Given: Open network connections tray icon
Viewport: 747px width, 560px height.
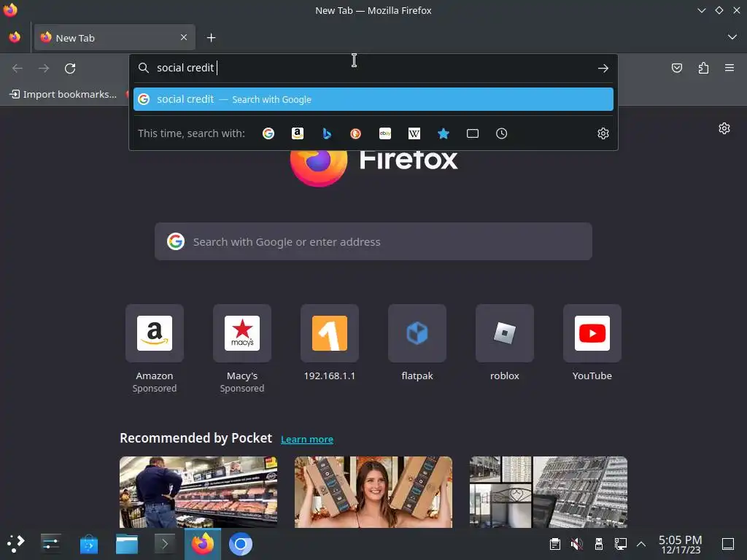Looking at the screenshot, I should point(620,544).
